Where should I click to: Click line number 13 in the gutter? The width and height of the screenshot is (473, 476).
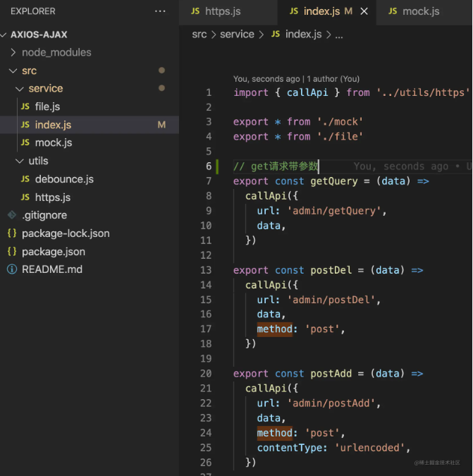(x=206, y=270)
